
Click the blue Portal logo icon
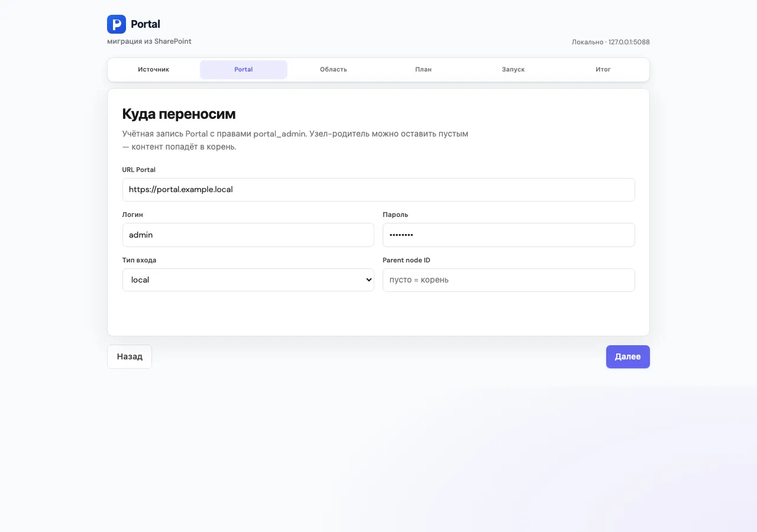[117, 24]
